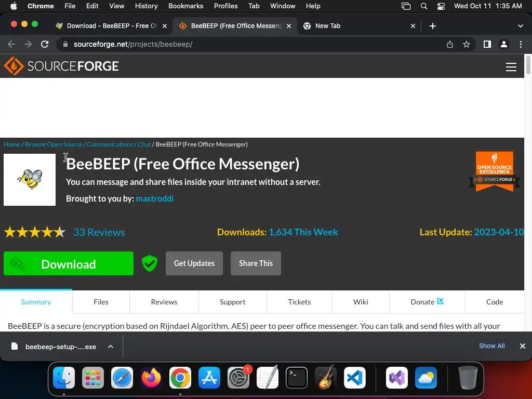532x399 pixels.
Task: Open the mastroddi author link
Action: 155,198
